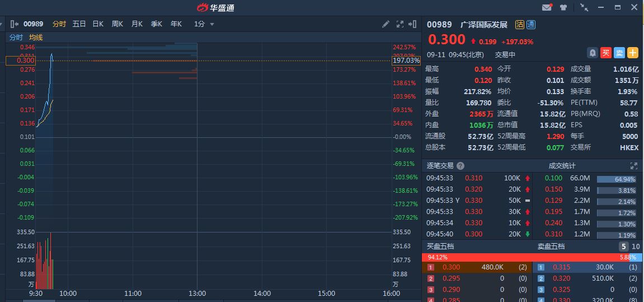Open the mail messages icon
Image resolution: width=644 pixels, height=302 pixels.
coord(547,7)
